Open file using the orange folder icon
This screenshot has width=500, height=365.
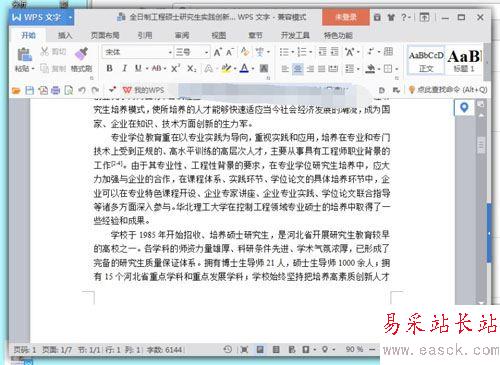[x=16, y=90]
